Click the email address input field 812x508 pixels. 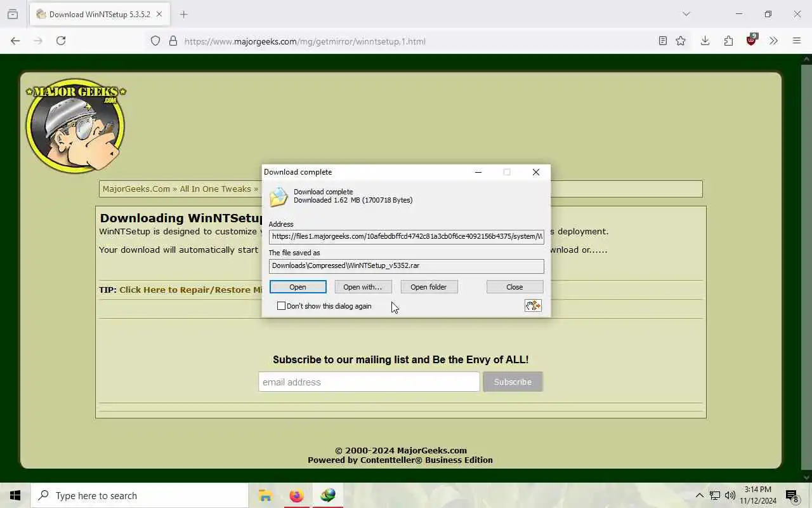(x=369, y=382)
